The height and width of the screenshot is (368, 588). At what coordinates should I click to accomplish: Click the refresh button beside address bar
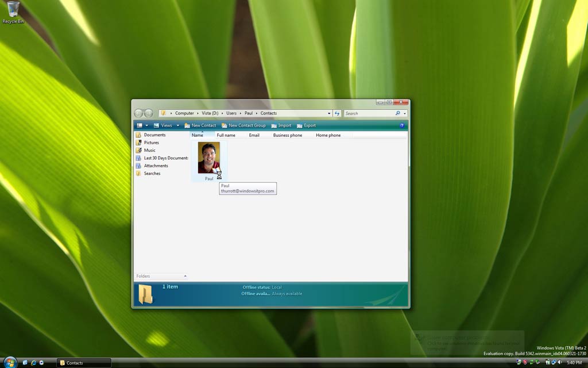[x=337, y=113]
